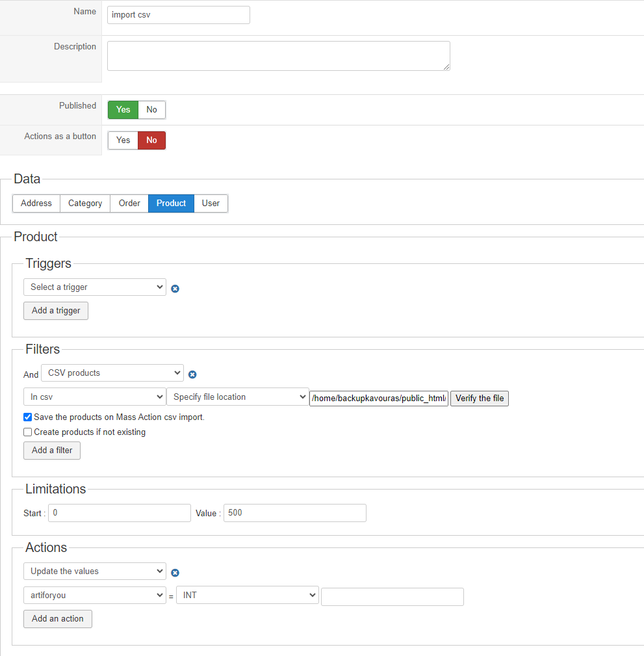644x656 pixels.
Task: Switch to the Address data tab
Action: click(x=36, y=203)
